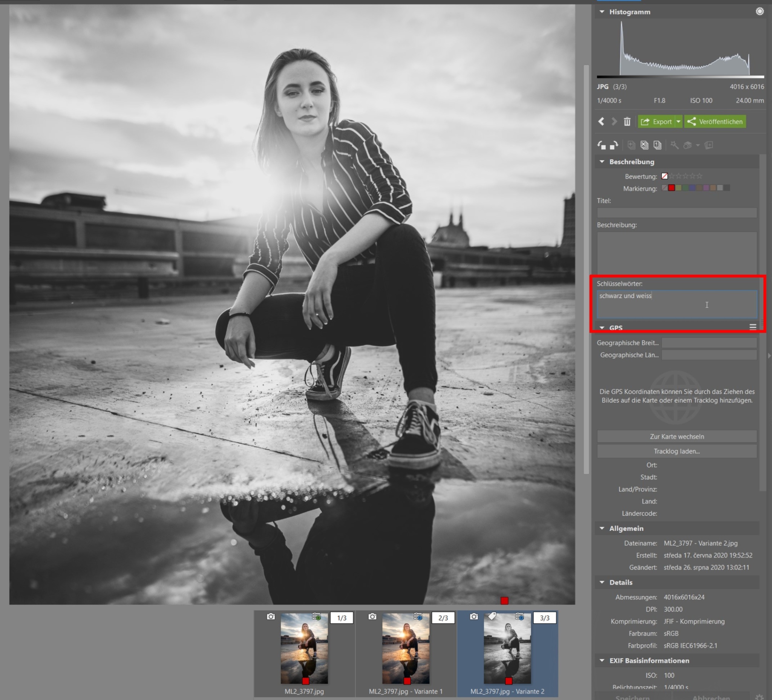Clear rating with no-rating icon
772x700 pixels.
[665, 176]
